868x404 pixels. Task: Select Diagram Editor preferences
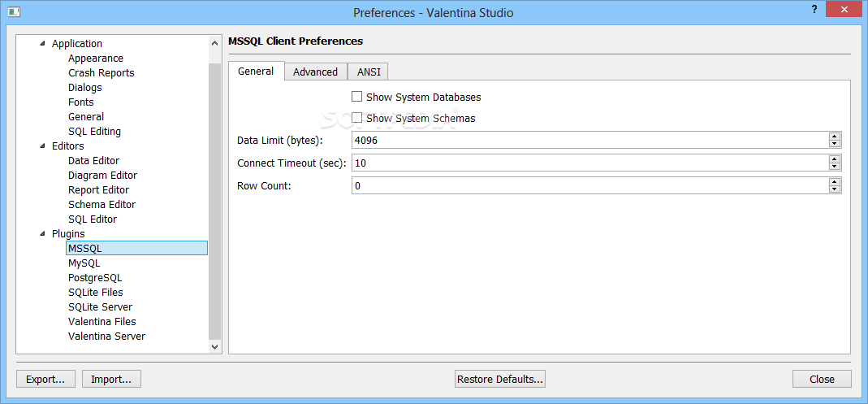pos(103,175)
